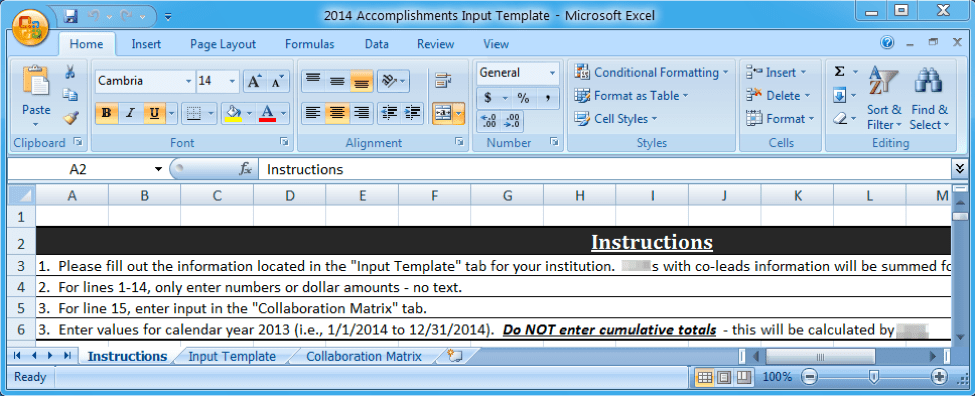Open the General number format dropdown

[552, 73]
